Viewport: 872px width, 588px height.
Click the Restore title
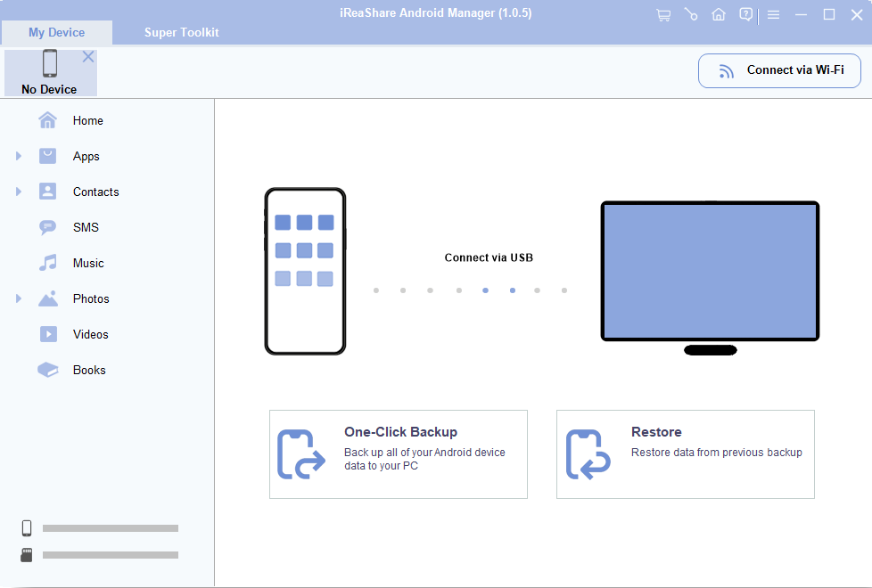tap(656, 432)
